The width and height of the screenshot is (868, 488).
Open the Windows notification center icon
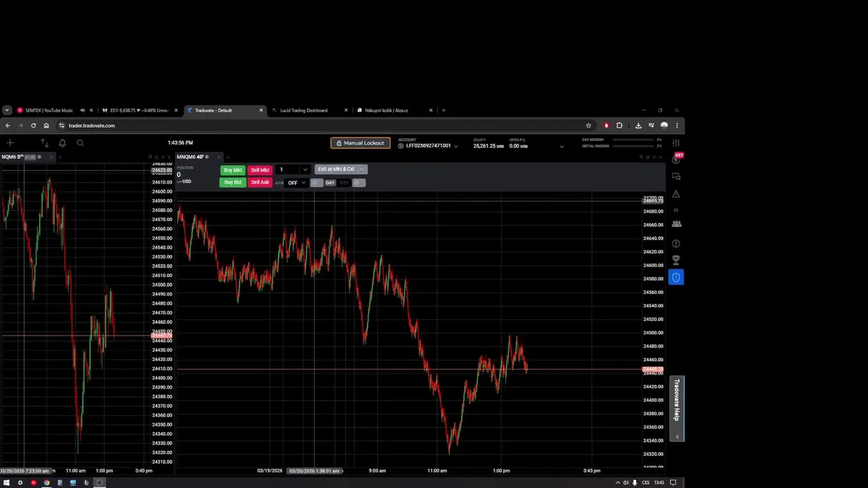point(673,483)
